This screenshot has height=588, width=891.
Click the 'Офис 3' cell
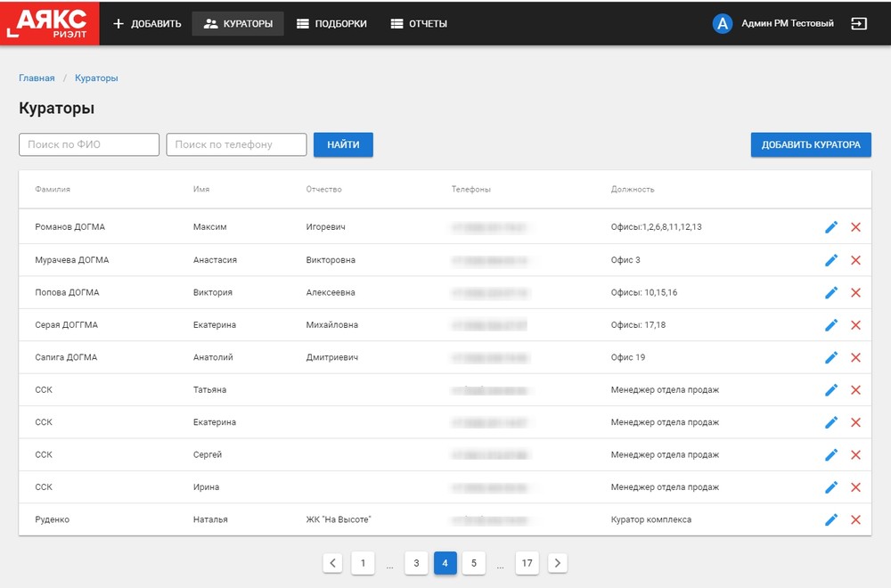click(x=625, y=260)
